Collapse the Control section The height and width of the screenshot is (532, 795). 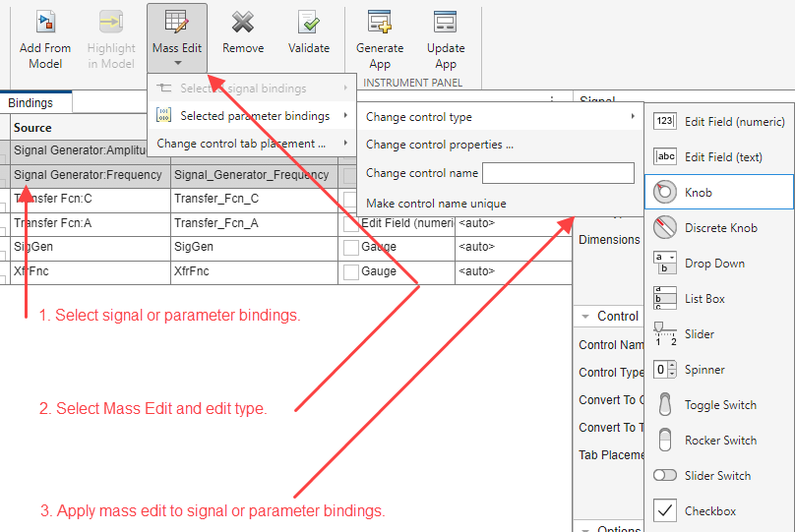(x=585, y=317)
